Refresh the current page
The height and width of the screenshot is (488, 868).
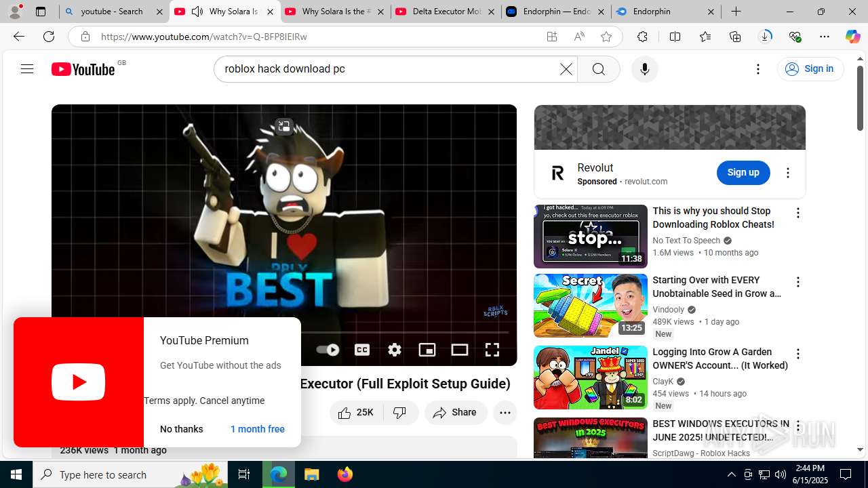pos(49,37)
